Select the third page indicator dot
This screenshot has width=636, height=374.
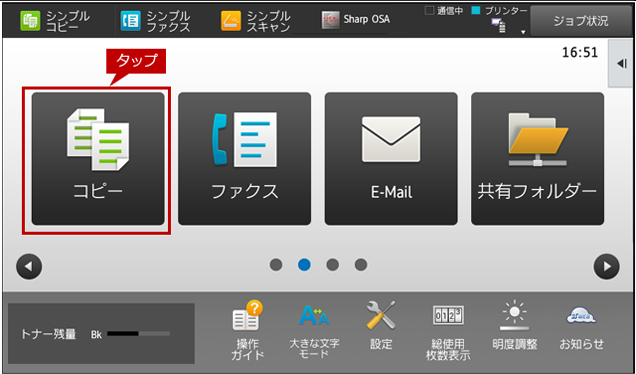tap(333, 265)
